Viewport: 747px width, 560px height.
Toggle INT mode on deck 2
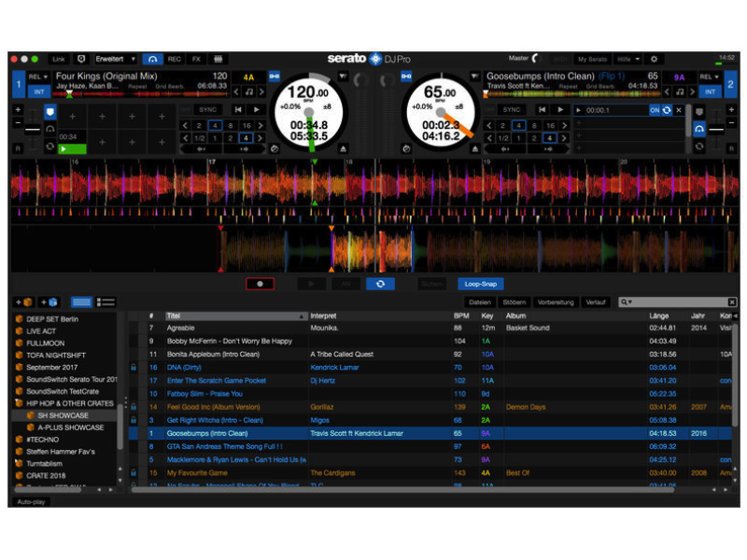click(x=710, y=91)
